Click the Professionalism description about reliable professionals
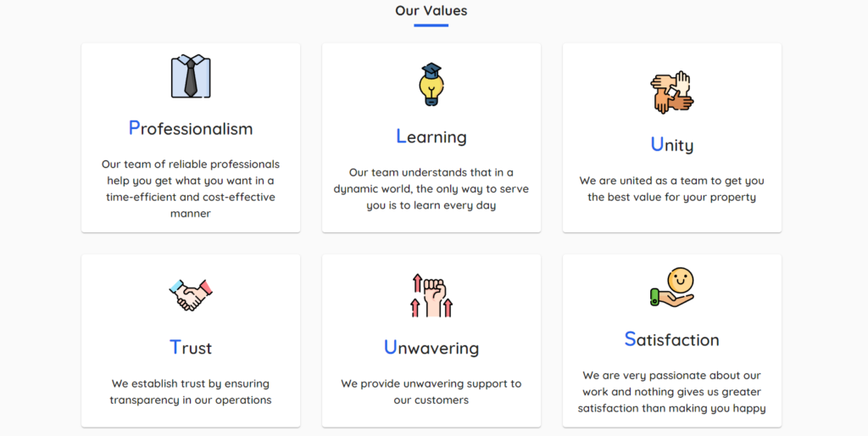 pos(191,188)
